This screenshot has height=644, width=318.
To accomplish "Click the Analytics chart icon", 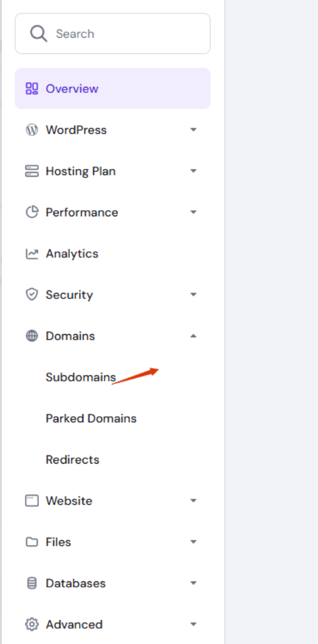I will pos(32,253).
